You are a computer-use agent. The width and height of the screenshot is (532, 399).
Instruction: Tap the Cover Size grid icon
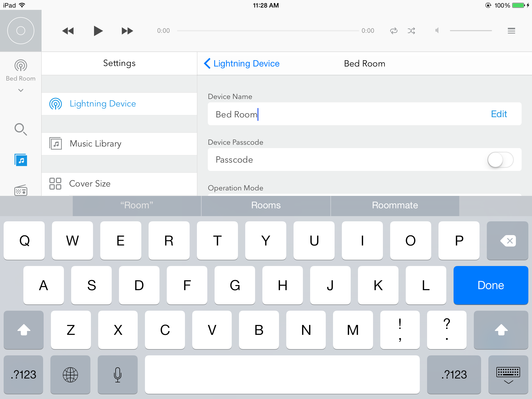coord(55,184)
